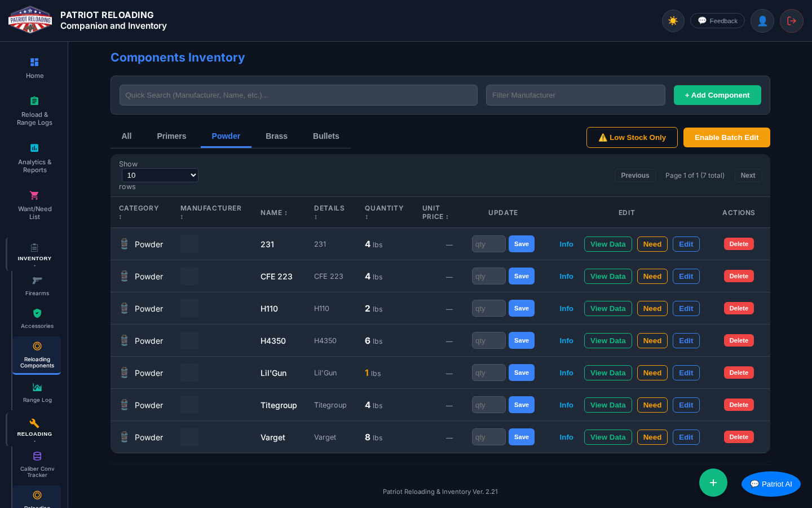
Task: Go to the Next page
Action: coord(748,176)
